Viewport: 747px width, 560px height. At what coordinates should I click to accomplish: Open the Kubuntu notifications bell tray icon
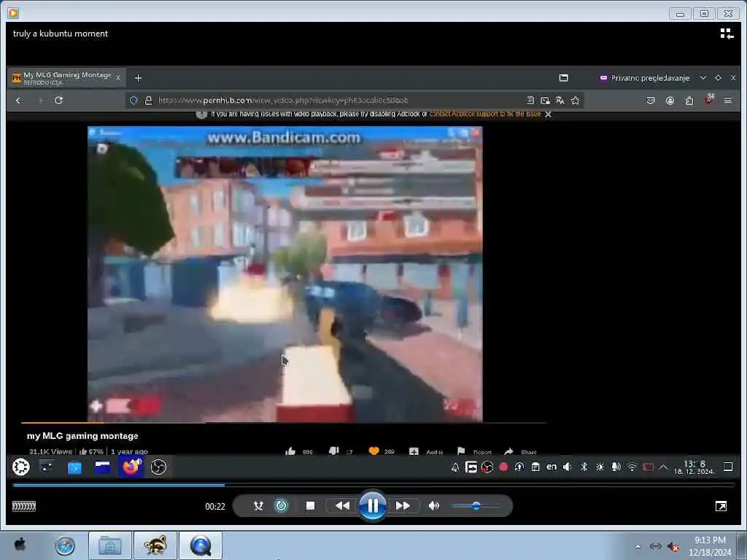455,467
